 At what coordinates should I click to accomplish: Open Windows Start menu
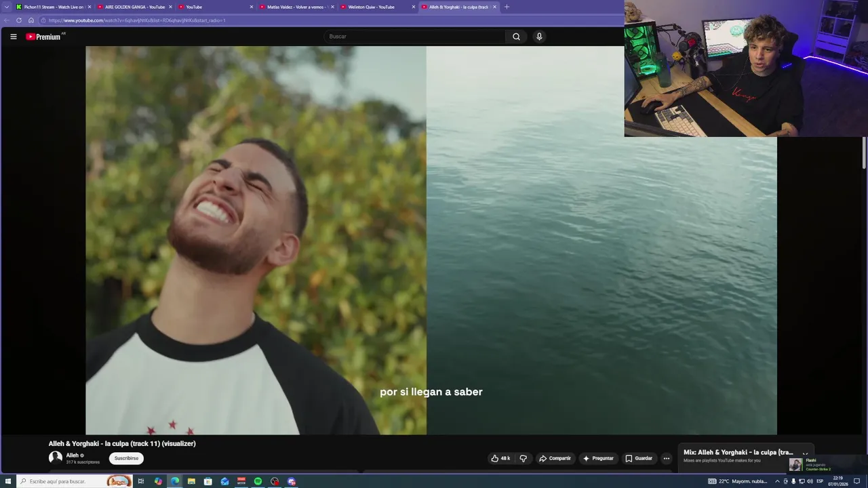pos(8,481)
